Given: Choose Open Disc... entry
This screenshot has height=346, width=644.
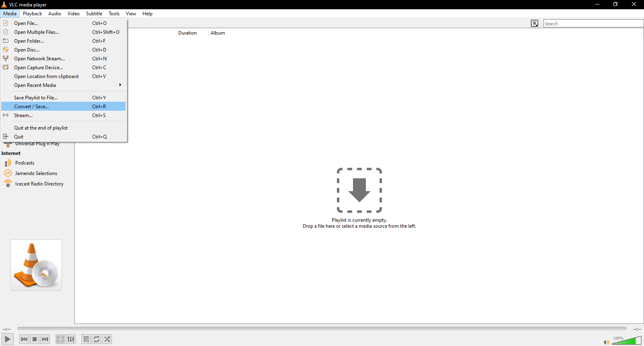Looking at the screenshot, I should tap(64, 49).
